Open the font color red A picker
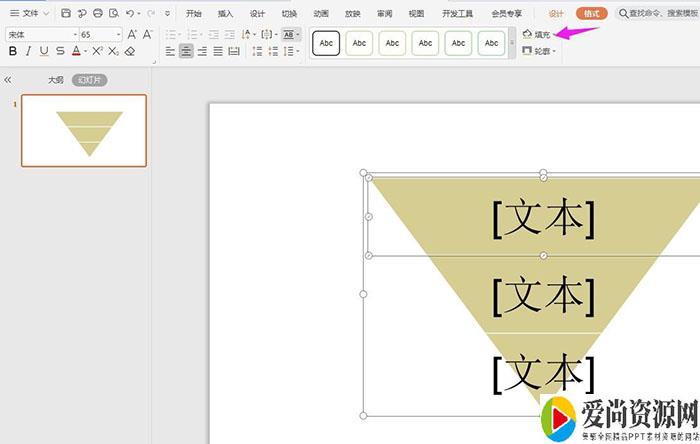 (76, 51)
